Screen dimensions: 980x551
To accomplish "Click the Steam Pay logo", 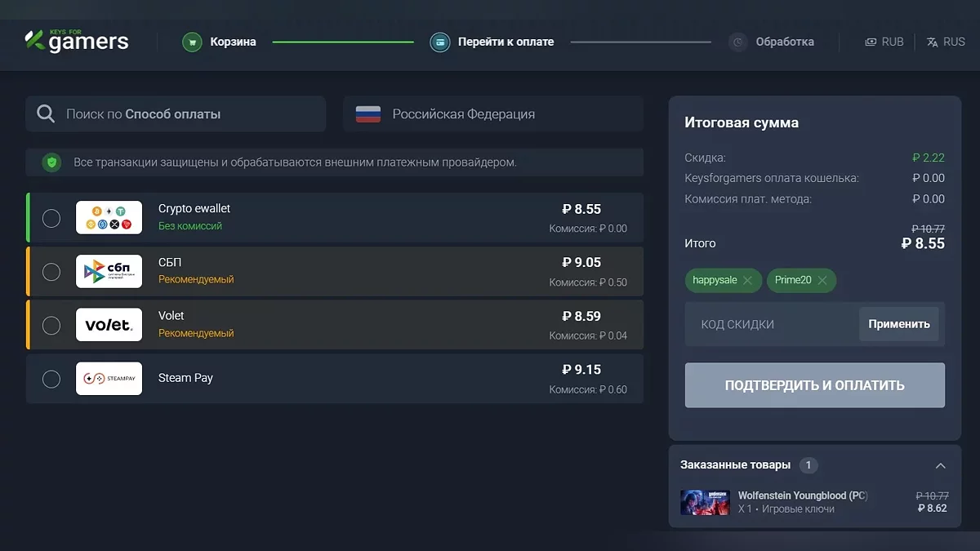I will pyautogui.click(x=109, y=379).
